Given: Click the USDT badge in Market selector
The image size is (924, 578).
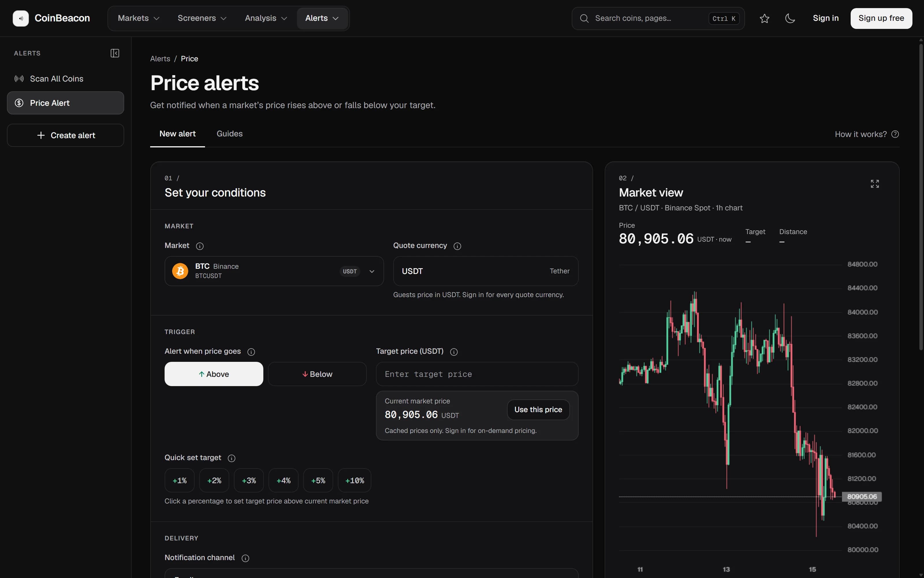Looking at the screenshot, I should [350, 271].
